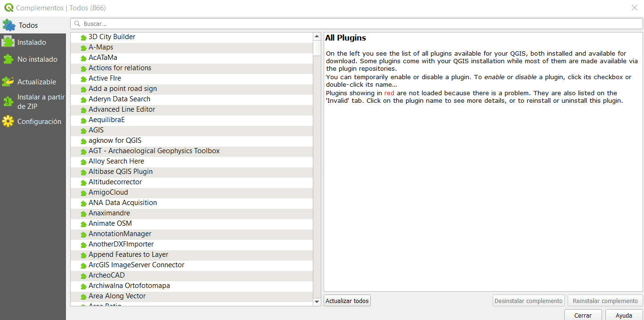This screenshot has width=644, height=320.
Task: Click the Altitudecorrector plugin icon
Action: click(83, 182)
